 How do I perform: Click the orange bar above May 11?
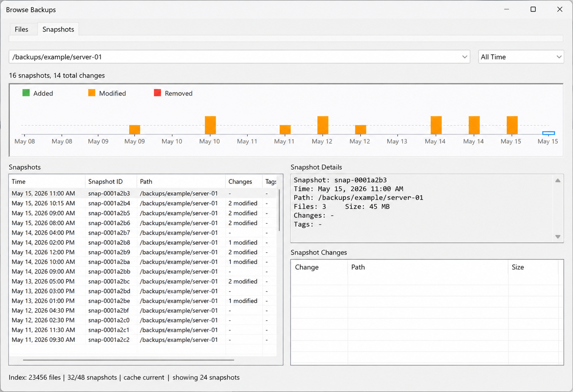click(285, 130)
